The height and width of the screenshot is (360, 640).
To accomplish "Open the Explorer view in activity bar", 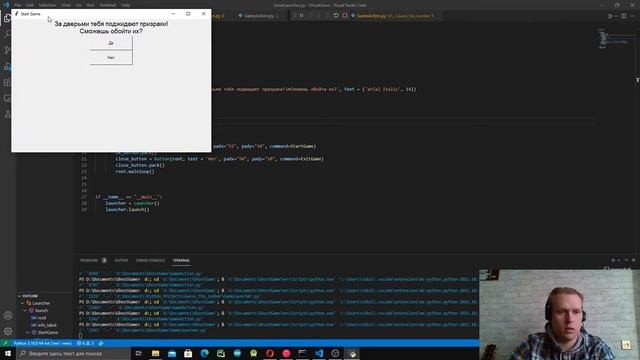I will pos(7,18).
